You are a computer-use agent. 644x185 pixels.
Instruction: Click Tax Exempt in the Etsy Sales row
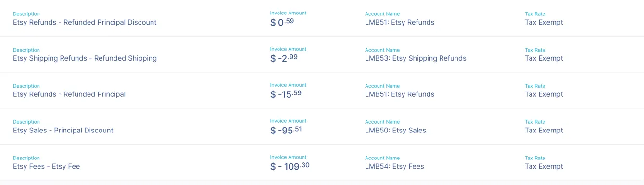[x=544, y=130]
